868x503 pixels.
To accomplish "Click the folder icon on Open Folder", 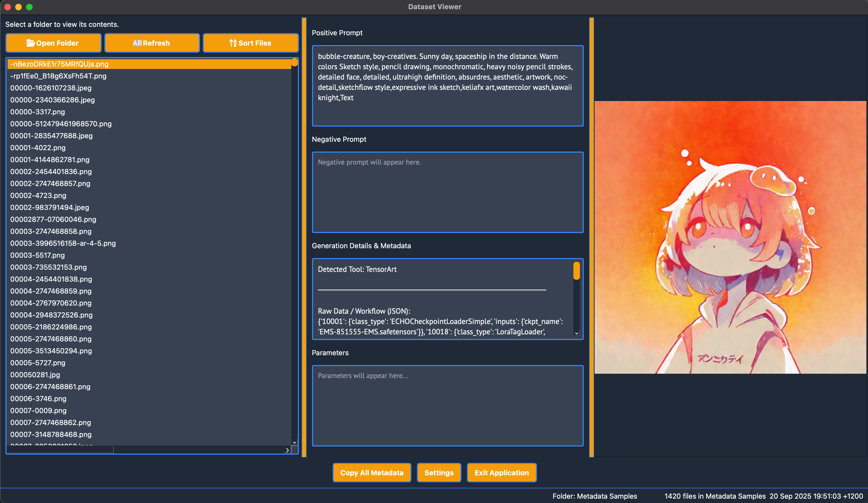I will pyautogui.click(x=30, y=43).
